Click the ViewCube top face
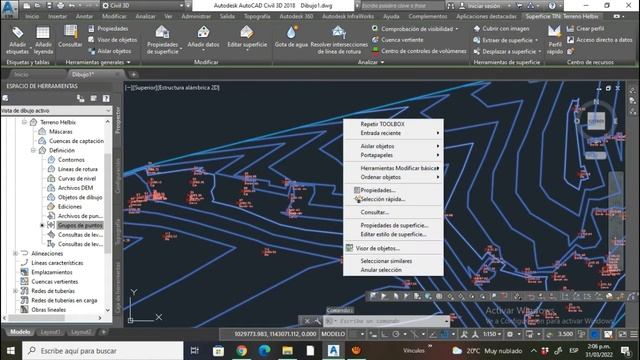 (596, 121)
